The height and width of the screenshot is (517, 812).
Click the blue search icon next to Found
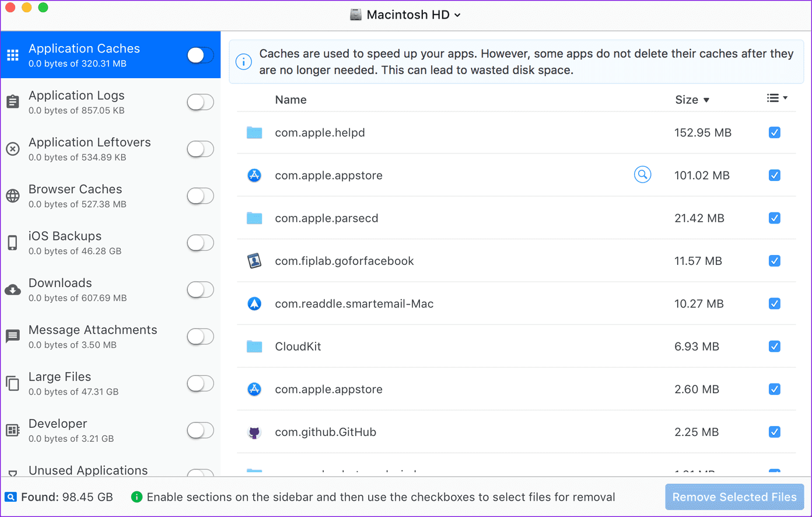11,497
